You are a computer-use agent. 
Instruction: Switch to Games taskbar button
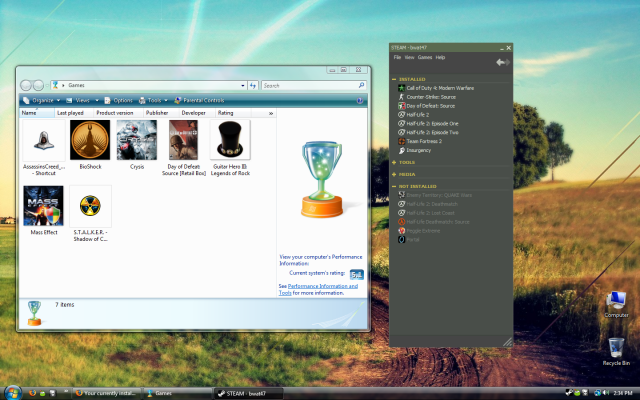(177, 393)
